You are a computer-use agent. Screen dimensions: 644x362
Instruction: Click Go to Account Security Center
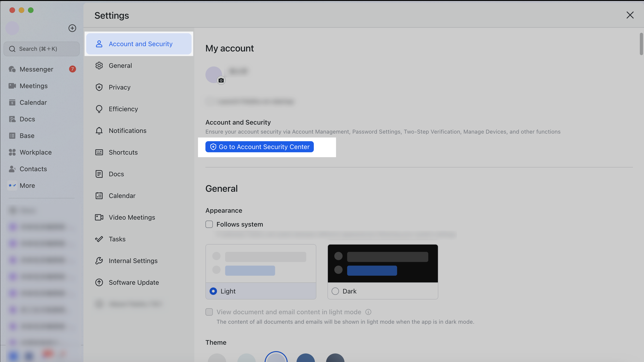click(259, 147)
